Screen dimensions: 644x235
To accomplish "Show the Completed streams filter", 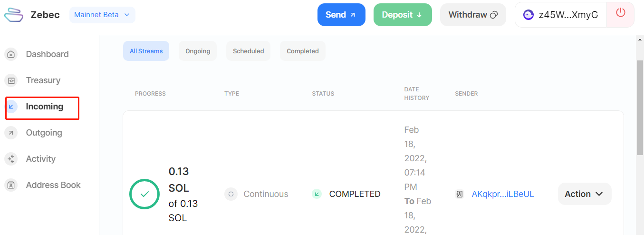I will pyautogui.click(x=303, y=51).
